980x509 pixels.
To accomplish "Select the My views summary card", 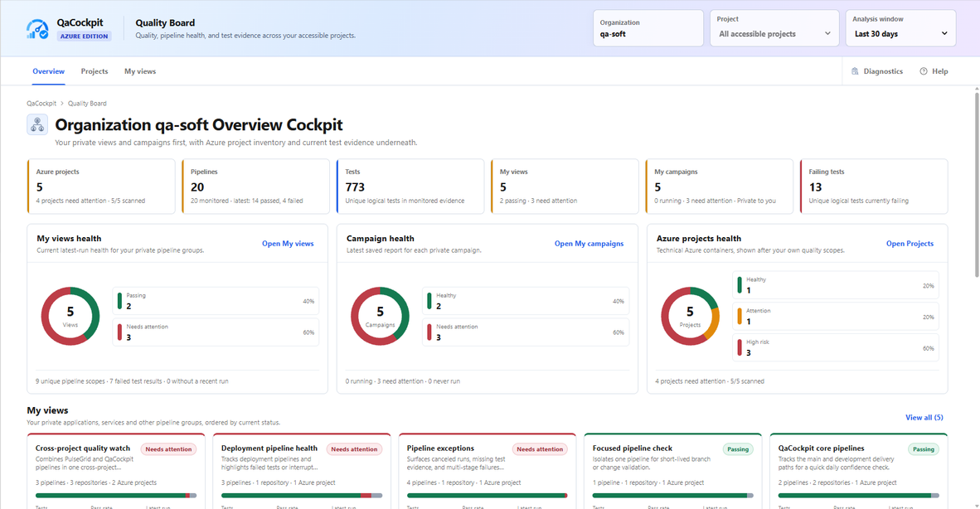I will [x=565, y=187].
